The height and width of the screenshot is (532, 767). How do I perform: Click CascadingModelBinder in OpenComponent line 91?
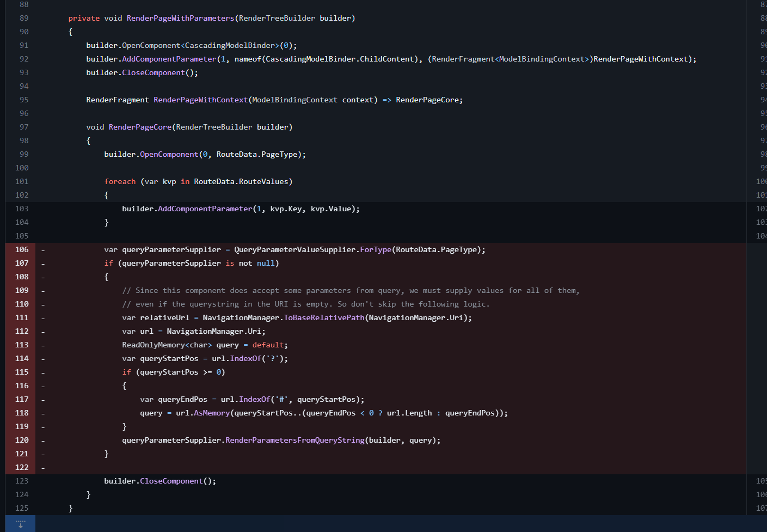point(230,45)
